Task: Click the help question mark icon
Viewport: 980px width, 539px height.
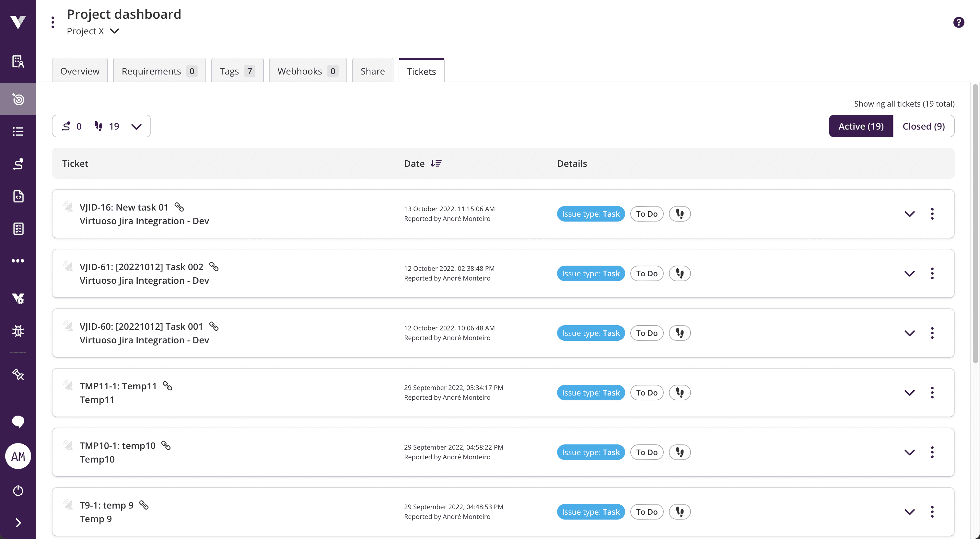Action: [959, 22]
